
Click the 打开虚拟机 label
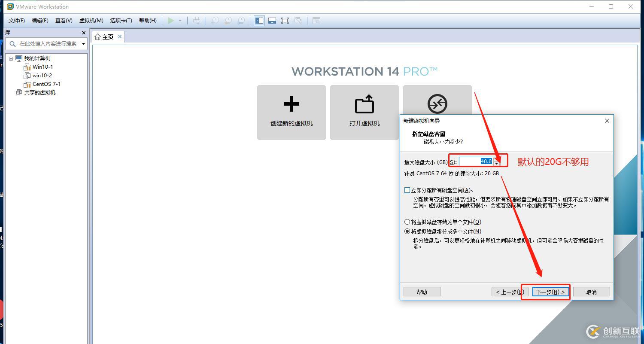tap(365, 123)
